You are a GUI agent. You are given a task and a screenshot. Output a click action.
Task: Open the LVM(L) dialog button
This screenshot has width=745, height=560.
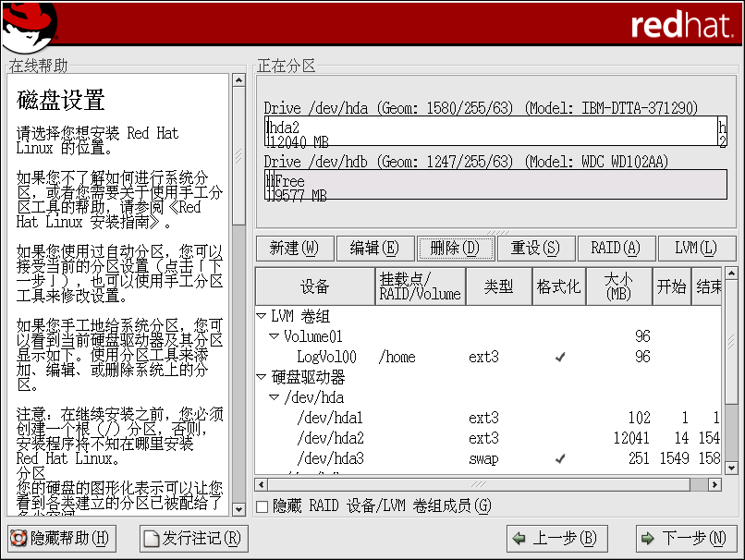pos(697,249)
